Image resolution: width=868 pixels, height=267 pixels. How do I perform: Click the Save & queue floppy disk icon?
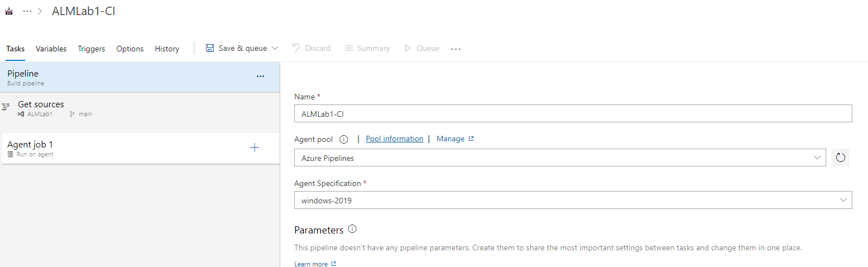click(210, 48)
